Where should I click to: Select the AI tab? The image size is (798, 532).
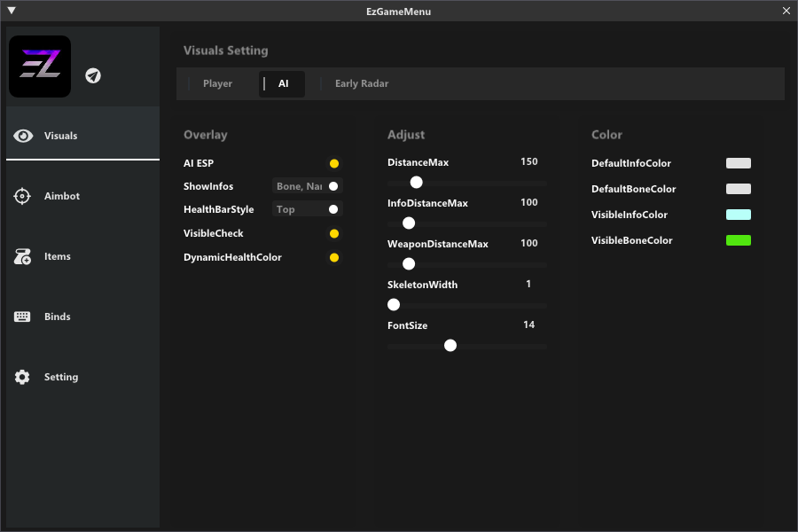point(283,83)
